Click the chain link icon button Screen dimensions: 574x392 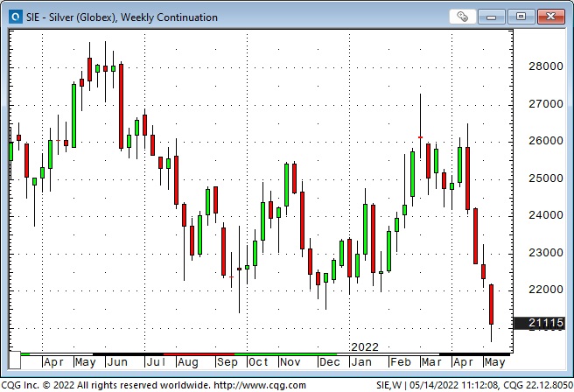click(462, 17)
